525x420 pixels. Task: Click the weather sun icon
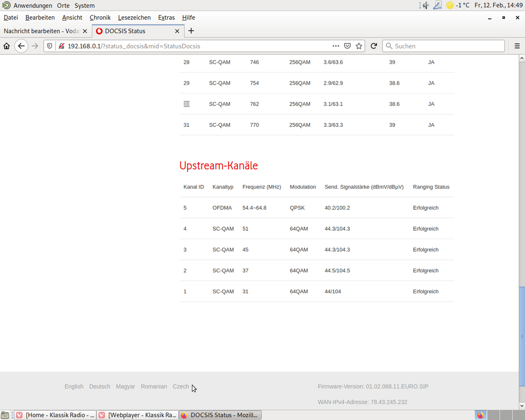450,5
